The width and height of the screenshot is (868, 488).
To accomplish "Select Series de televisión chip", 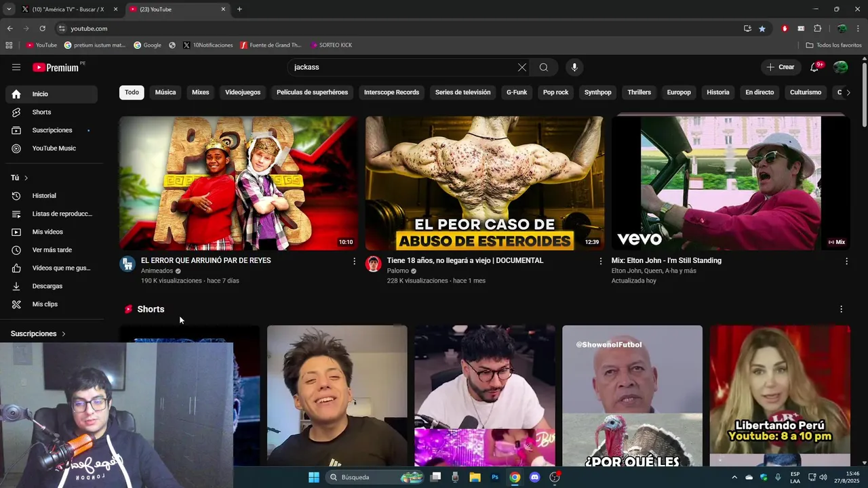I will coord(462,92).
